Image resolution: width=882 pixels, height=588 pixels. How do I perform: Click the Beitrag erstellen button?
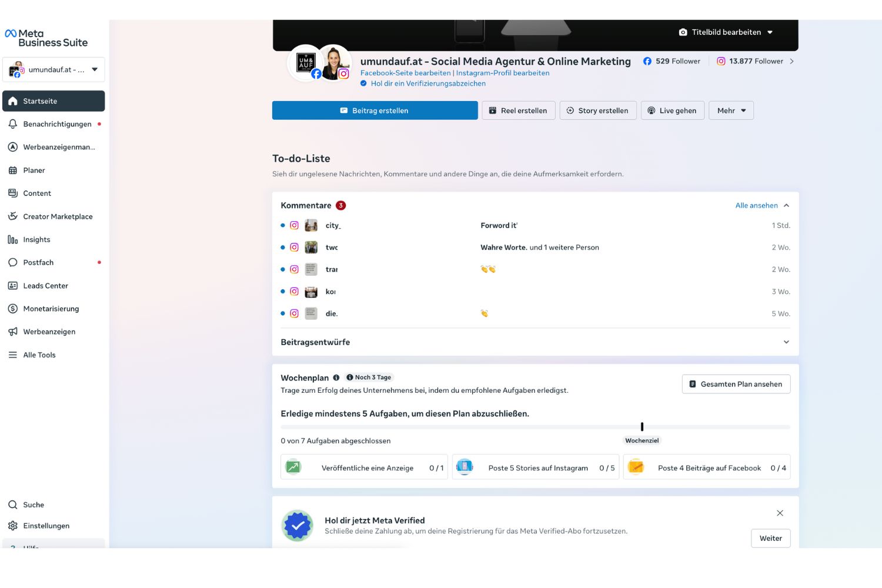point(375,111)
